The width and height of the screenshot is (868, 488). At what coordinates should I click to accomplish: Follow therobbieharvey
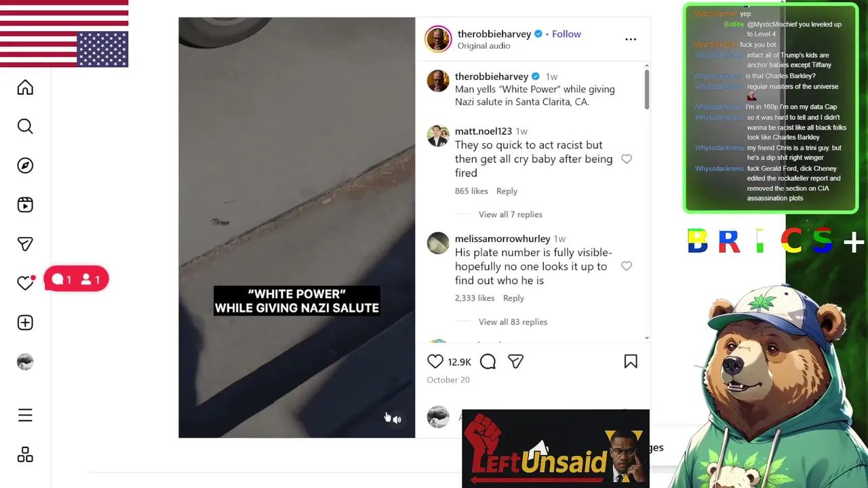(x=566, y=34)
